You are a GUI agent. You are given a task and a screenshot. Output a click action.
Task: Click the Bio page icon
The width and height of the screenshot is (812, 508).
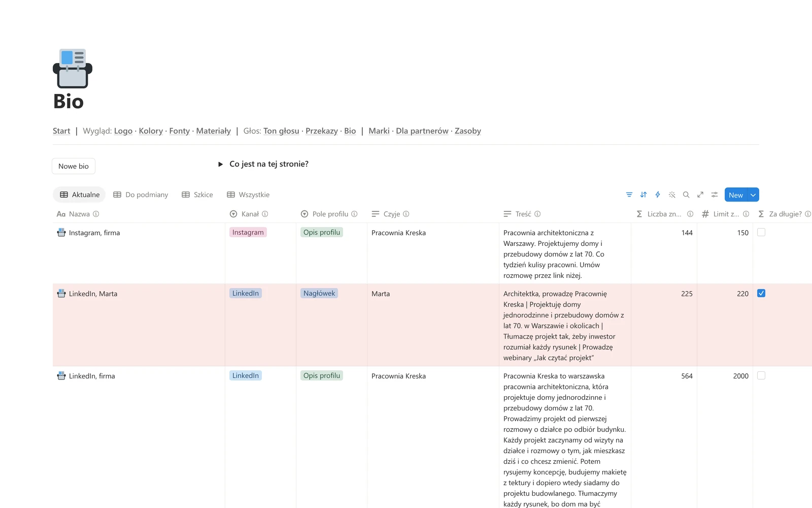[x=73, y=69]
